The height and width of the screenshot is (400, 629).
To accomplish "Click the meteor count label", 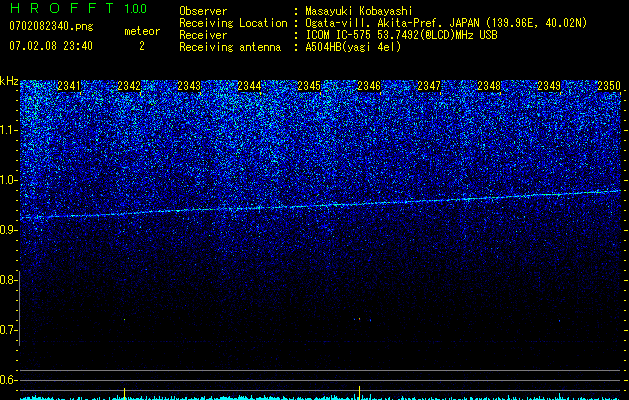I will coord(142,31).
